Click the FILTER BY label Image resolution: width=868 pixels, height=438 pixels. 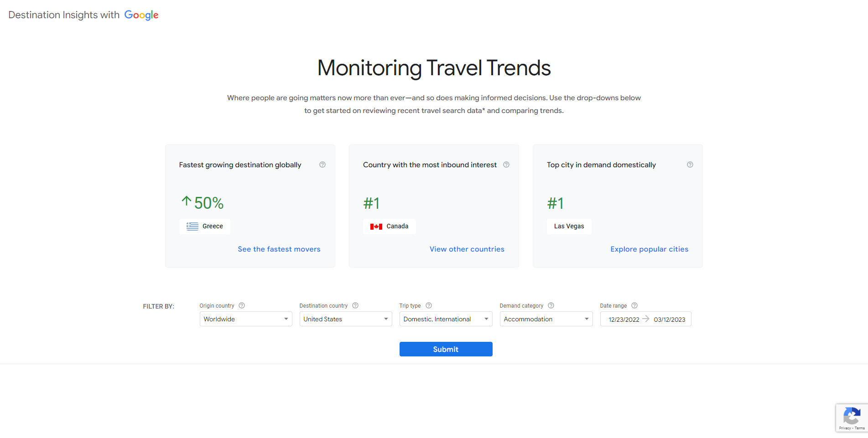tap(159, 306)
